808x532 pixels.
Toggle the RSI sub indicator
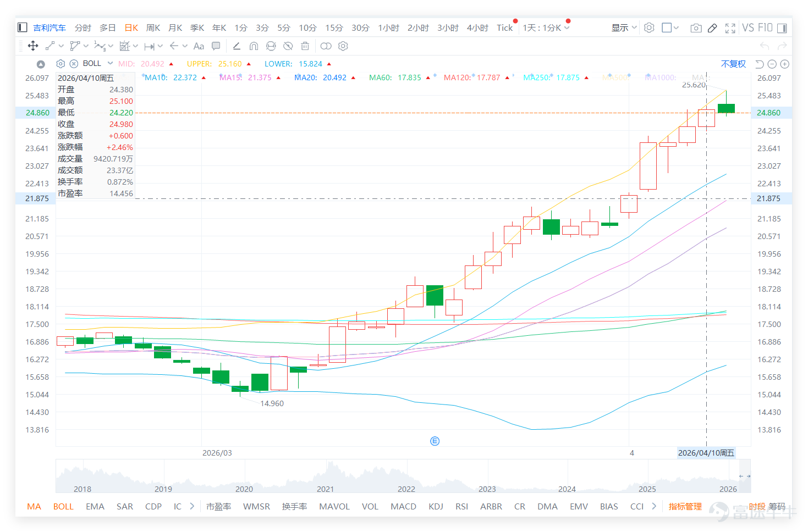click(x=462, y=506)
